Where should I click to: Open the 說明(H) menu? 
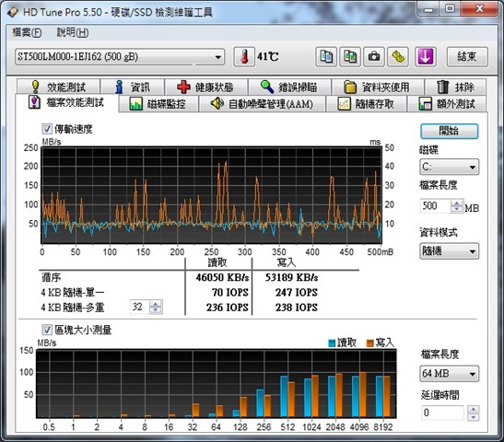(x=73, y=32)
